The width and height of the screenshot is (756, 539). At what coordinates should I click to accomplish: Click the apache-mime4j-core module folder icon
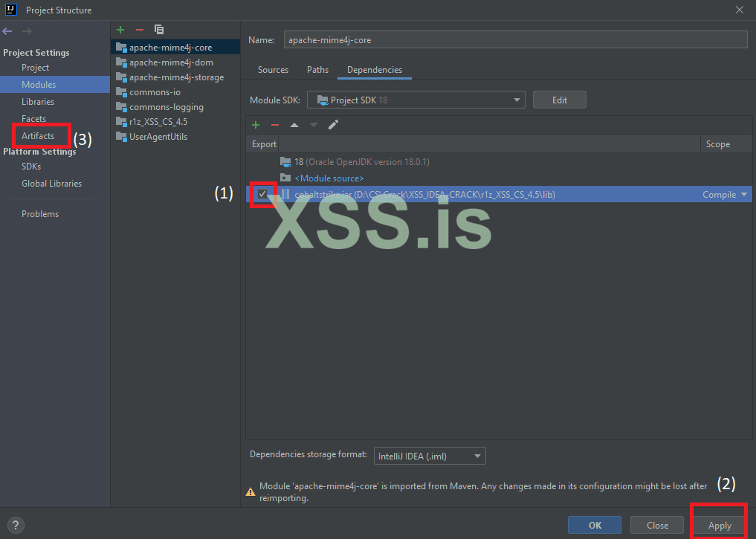[x=121, y=48]
